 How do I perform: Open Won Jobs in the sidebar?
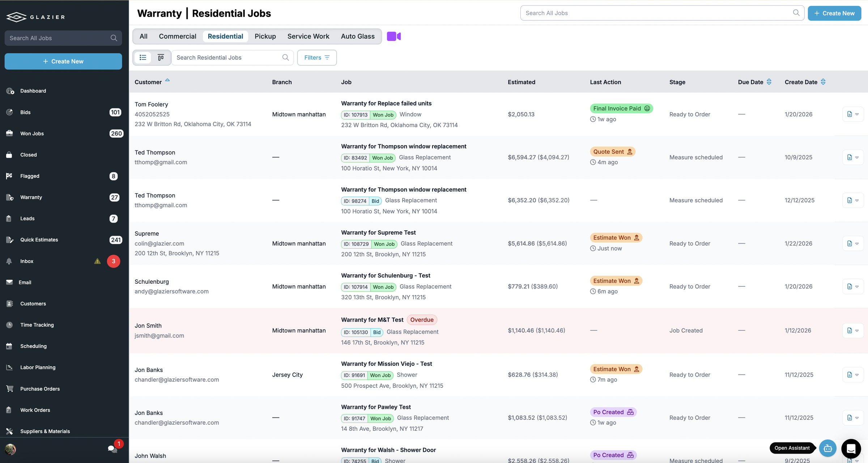pyautogui.click(x=32, y=134)
